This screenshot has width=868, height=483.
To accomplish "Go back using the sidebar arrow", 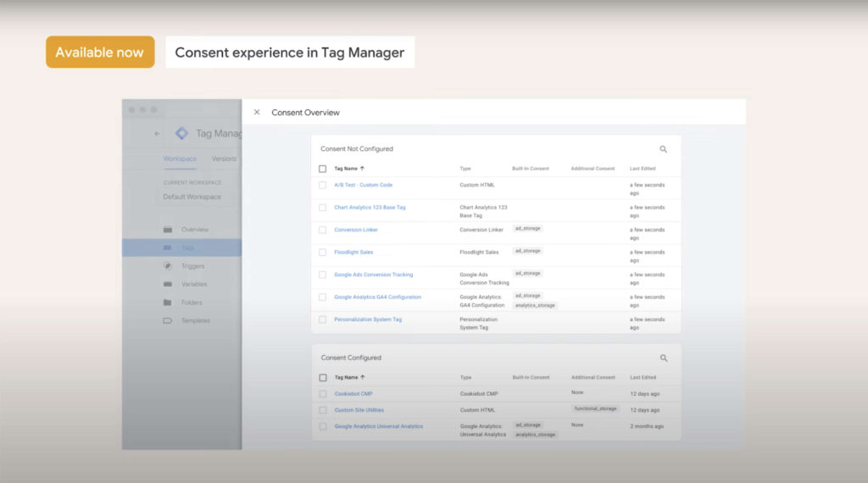I will coord(157,133).
